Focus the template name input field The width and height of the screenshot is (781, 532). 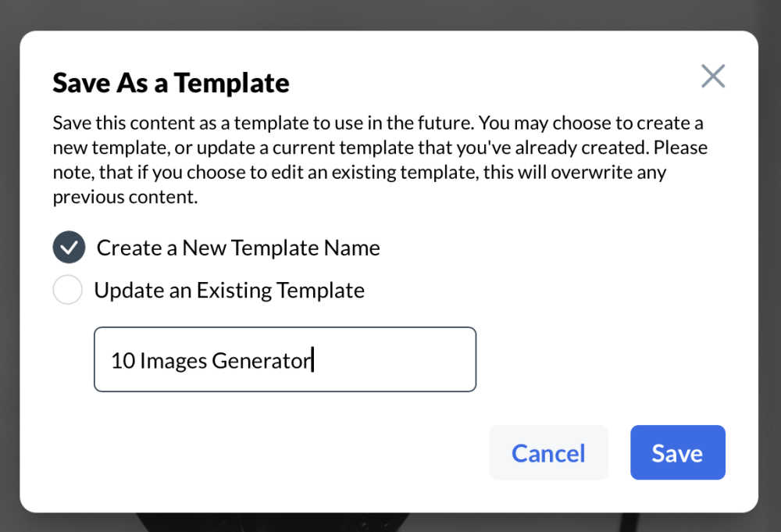point(284,359)
